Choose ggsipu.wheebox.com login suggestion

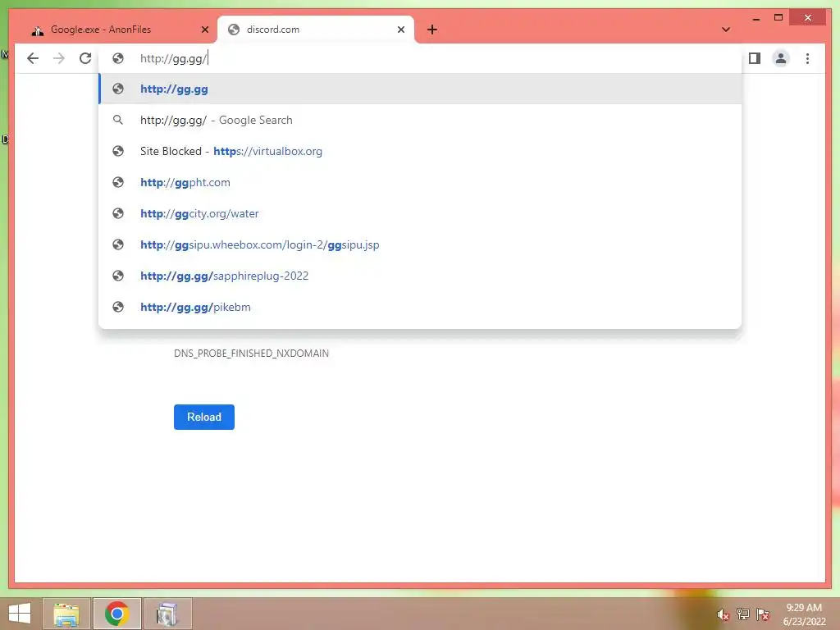(420, 244)
